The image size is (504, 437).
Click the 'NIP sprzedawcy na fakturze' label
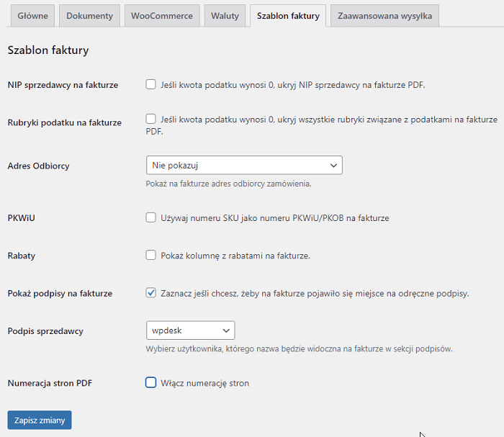point(63,85)
